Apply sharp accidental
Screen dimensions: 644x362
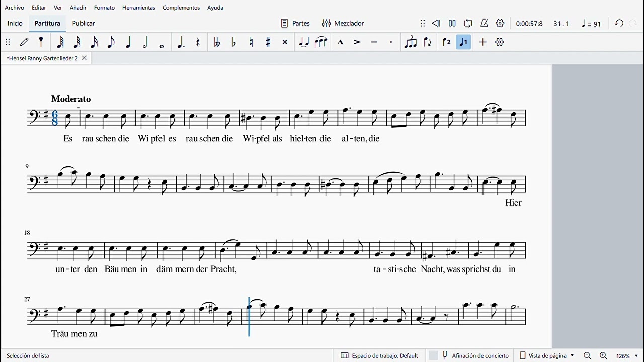(268, 42)
